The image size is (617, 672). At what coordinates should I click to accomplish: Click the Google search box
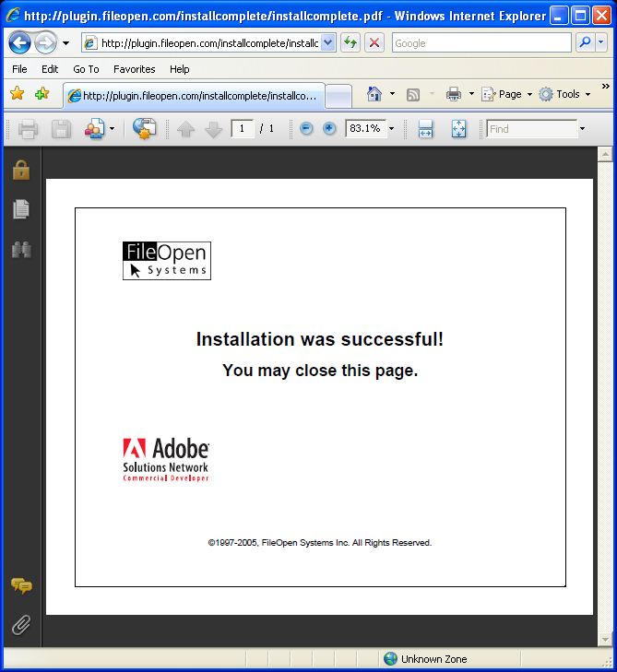coord(481,42)
